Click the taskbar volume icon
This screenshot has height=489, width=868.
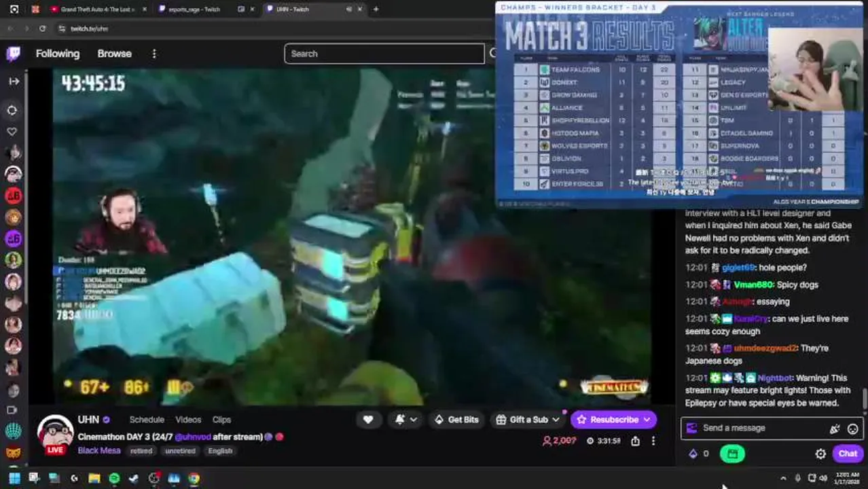point(825,478)
